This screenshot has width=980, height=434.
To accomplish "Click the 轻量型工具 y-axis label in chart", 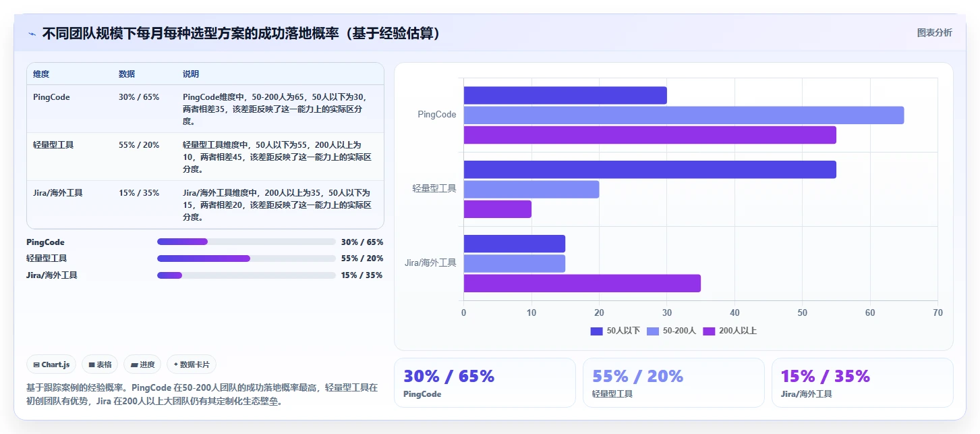I will click(x=434, y=188).
